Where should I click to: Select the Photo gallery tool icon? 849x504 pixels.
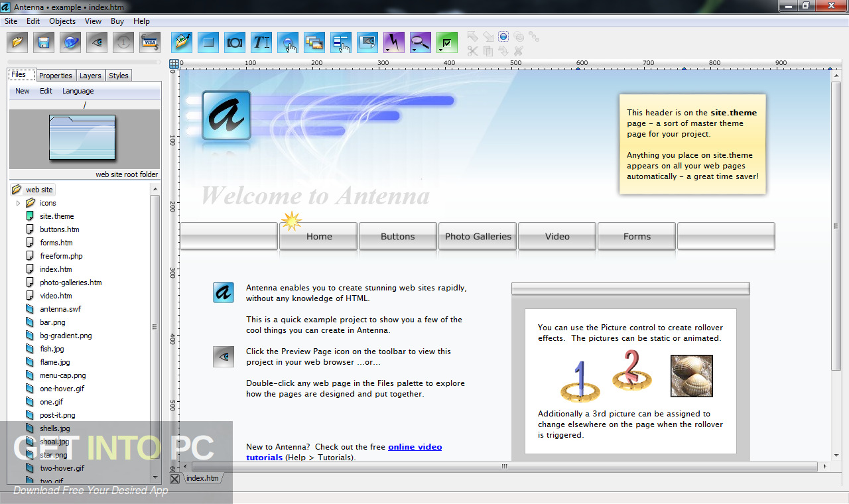pos(314,42)
